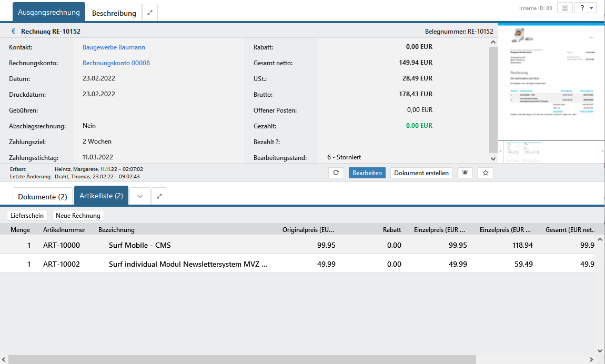
Task: Open the Dokumente (2) tab
Action: click(43, 197)
